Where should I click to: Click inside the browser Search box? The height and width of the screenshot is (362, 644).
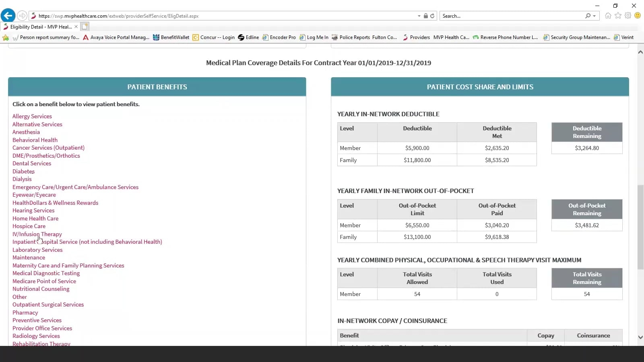[511, 16]
